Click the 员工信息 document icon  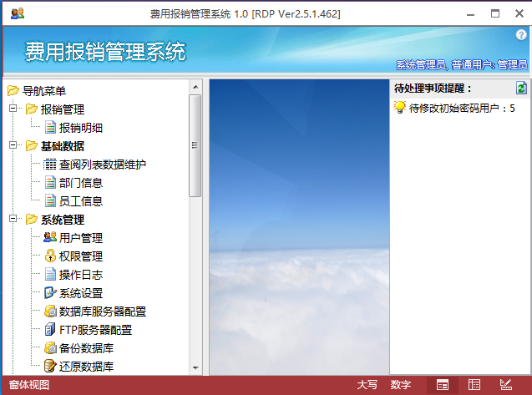(x=50, y=201)
